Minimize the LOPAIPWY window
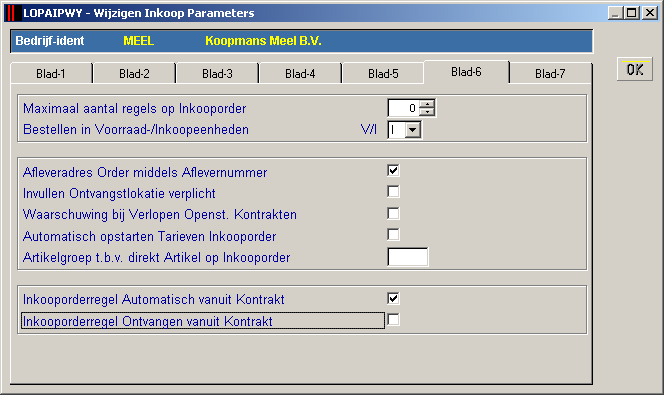Image resolution: width=664 pixels, height=395 pixels. point(616,13)
